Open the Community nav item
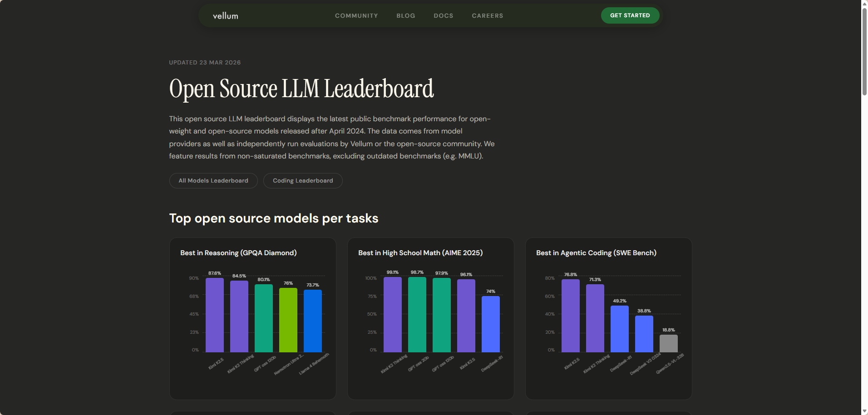Viewport: 868px width, 415px height. coord(356,15)
